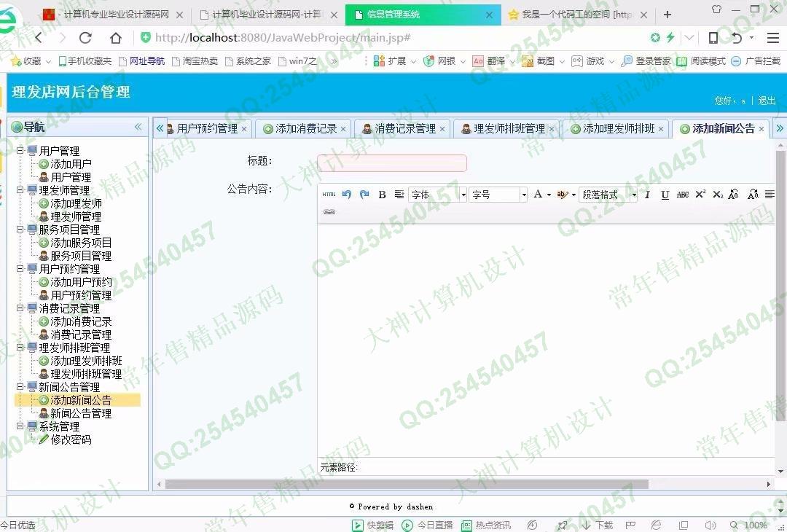The width and height of the screenshot is (787, 532).
Task: Click the highlight background color icon
Action: (562, 195)
